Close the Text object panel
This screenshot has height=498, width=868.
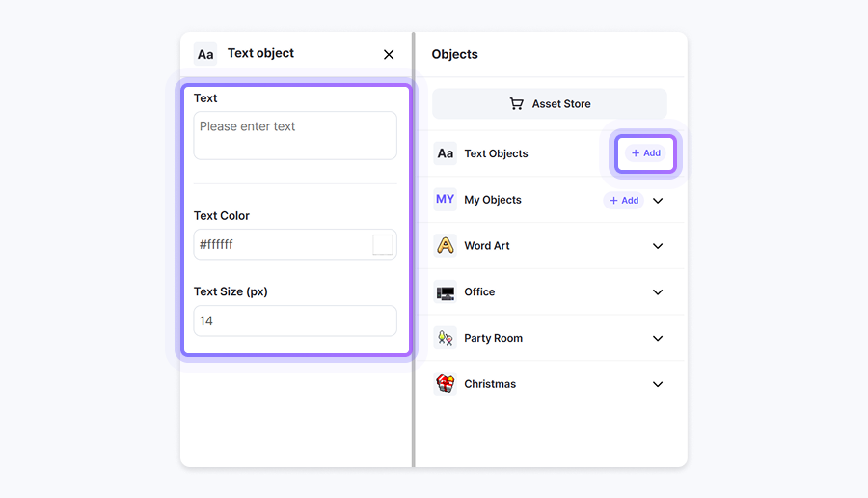click(x=389, y=55)
